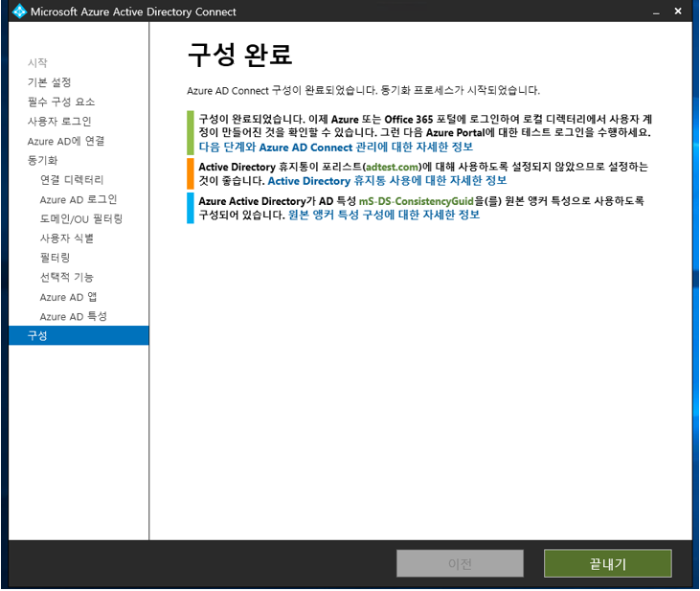Image resolution: width=700 pixels, height=591 pixels.
Task: Open Active Directory 휴지통 사용 info link
Action: (x=387, y=180)
